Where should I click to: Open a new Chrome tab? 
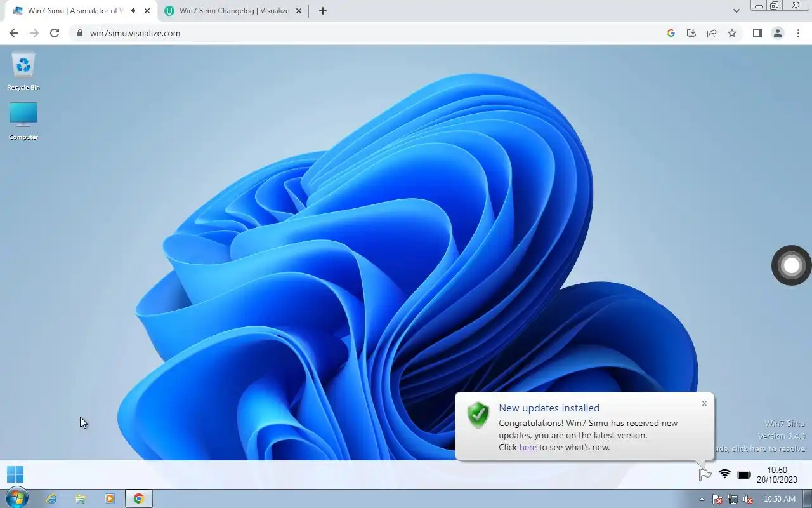click(x=322, y=11)
